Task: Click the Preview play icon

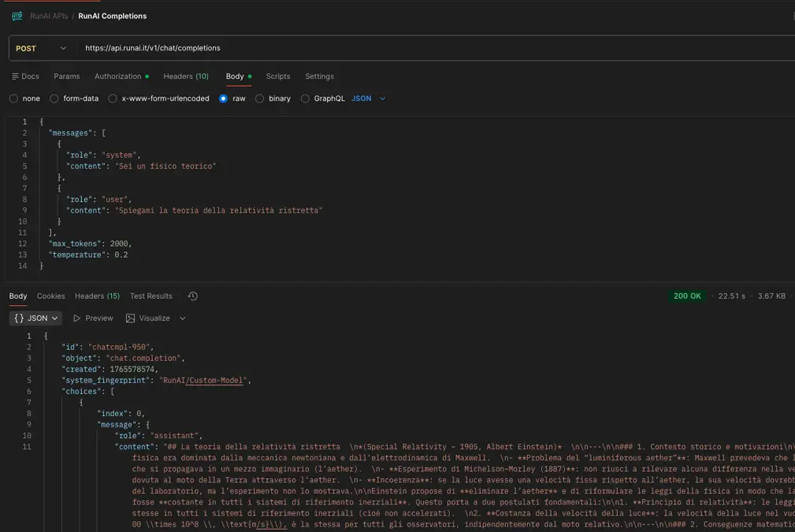Action: click(x=78, y=318)
